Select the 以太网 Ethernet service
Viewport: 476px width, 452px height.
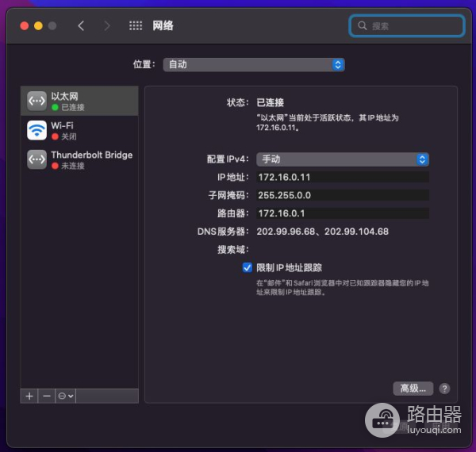(79, 101)
